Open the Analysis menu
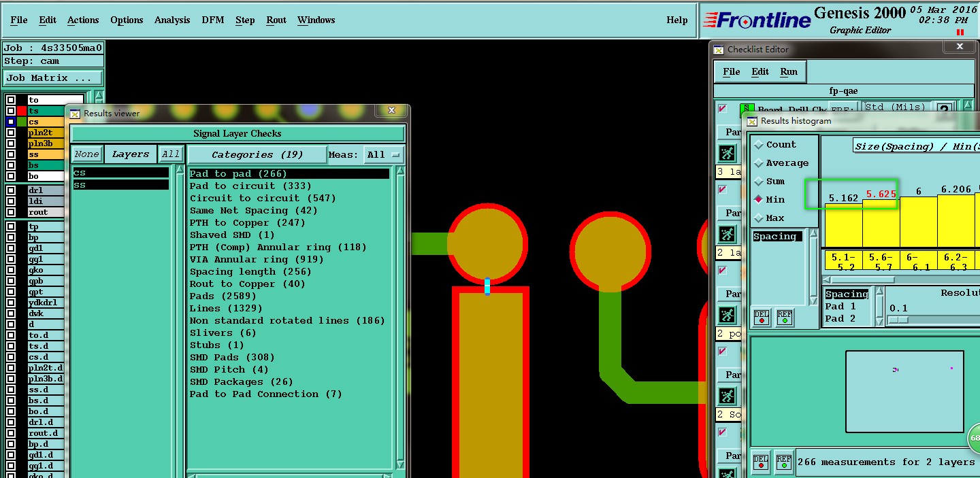980x478 pixels. coord(172,20)
